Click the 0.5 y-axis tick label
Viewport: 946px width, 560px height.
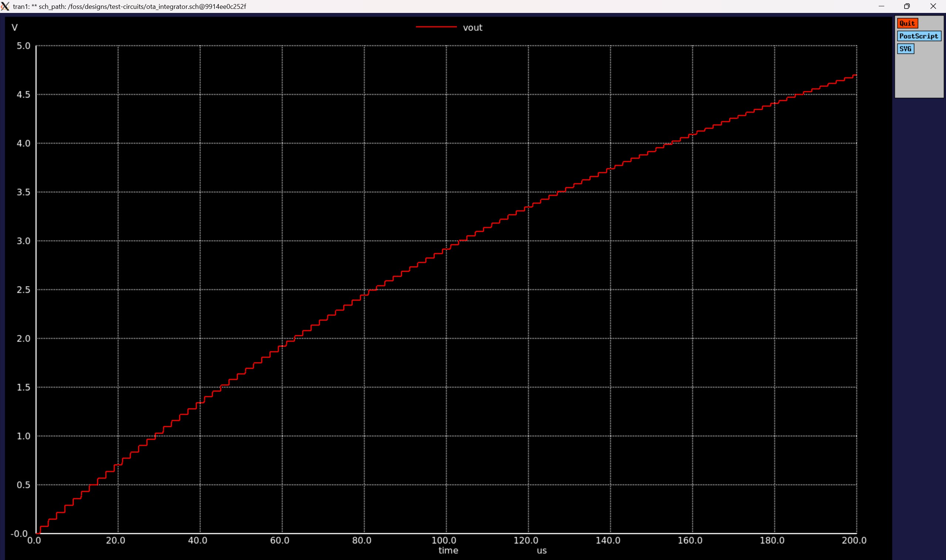point(23,485)
